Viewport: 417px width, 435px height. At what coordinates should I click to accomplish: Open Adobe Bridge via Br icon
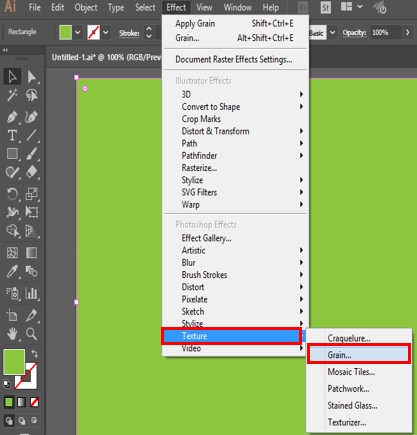coord(303,7)
